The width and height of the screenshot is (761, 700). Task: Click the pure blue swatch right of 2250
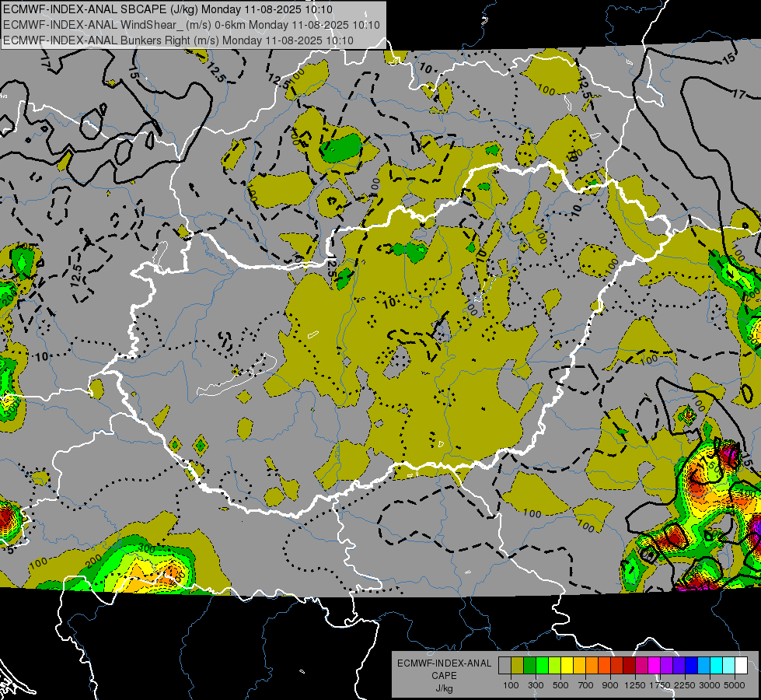tap(692, 665)
